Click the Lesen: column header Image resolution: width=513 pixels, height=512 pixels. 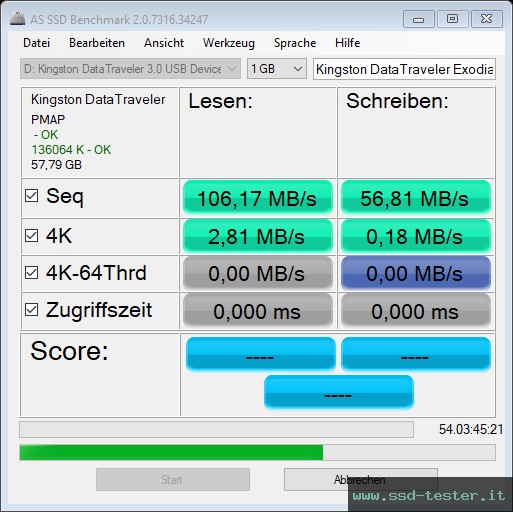221,101
